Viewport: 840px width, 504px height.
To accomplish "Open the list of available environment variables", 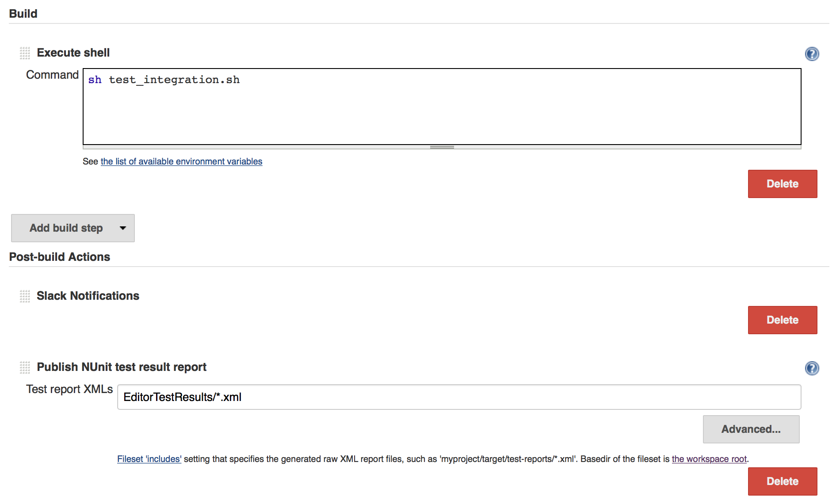I will pos(181,161).
